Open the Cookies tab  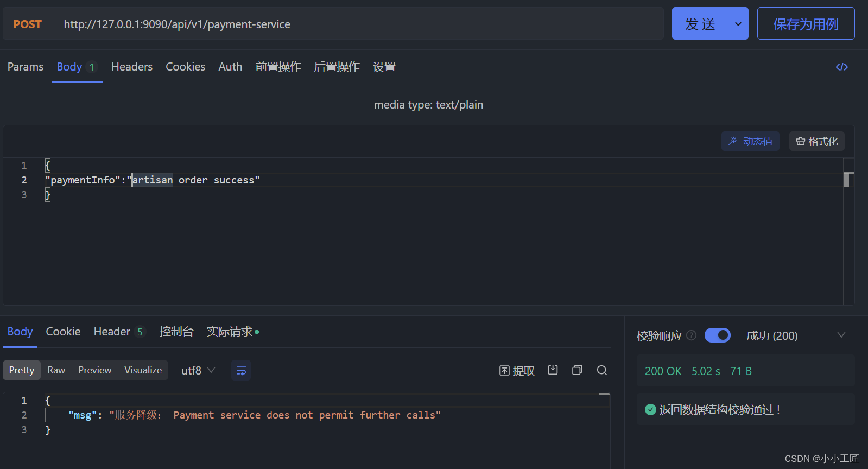click(185, 67)
